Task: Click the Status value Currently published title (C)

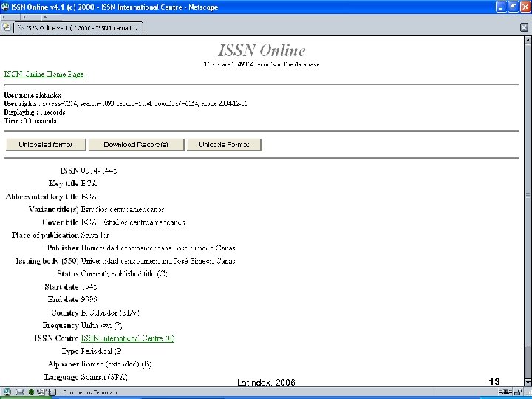Action: tap(124, 274)
